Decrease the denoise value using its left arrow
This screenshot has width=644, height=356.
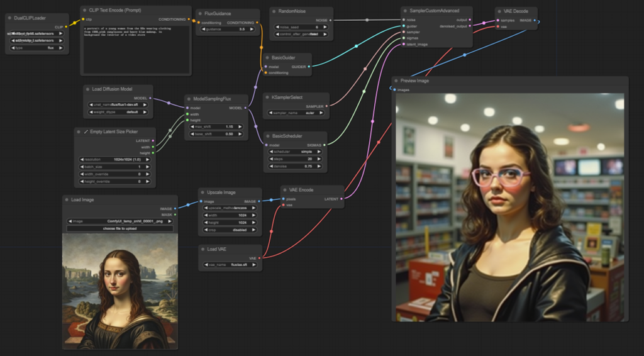coord(270,166)
